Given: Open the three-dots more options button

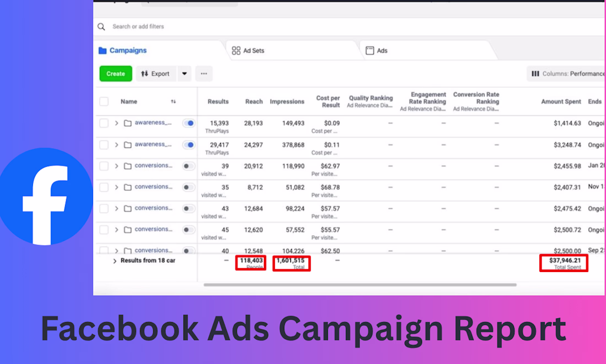Looking at the screenshot, I should click(204, 74).
